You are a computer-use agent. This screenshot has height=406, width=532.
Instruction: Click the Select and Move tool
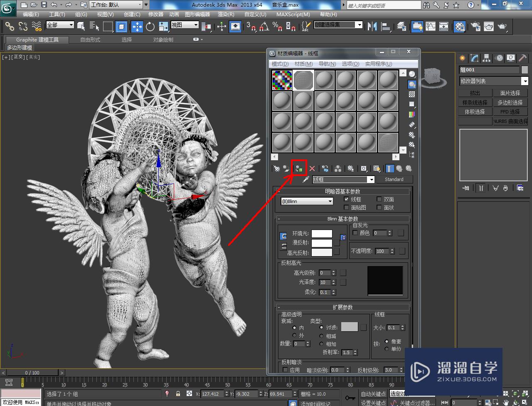pos(137,27)
